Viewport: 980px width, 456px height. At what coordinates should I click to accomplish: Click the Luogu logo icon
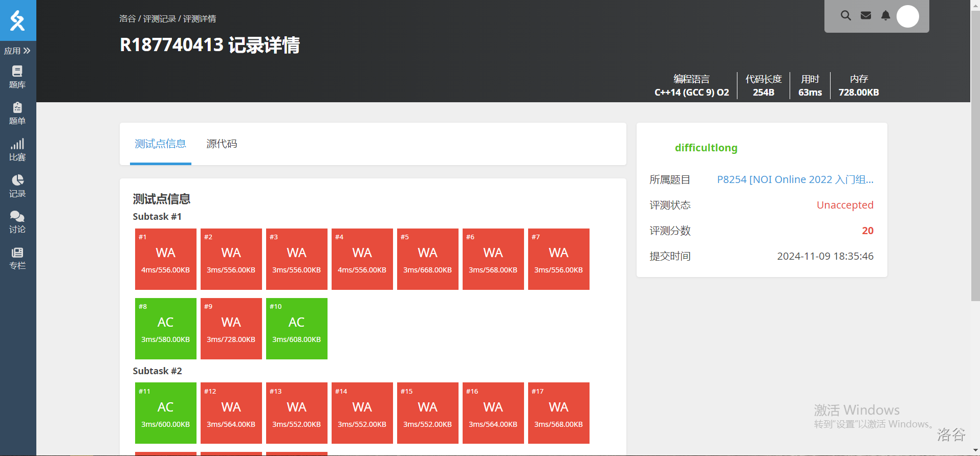pyautogui.click(x=18, y=20)
